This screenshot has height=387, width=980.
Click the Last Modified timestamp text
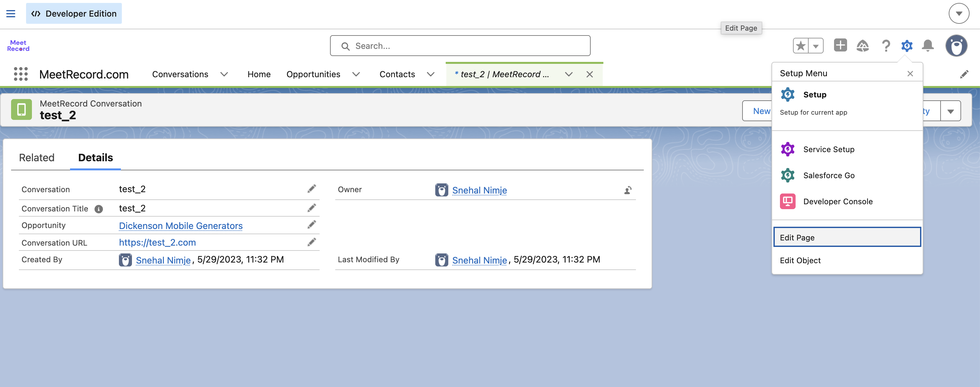point(557,260)
